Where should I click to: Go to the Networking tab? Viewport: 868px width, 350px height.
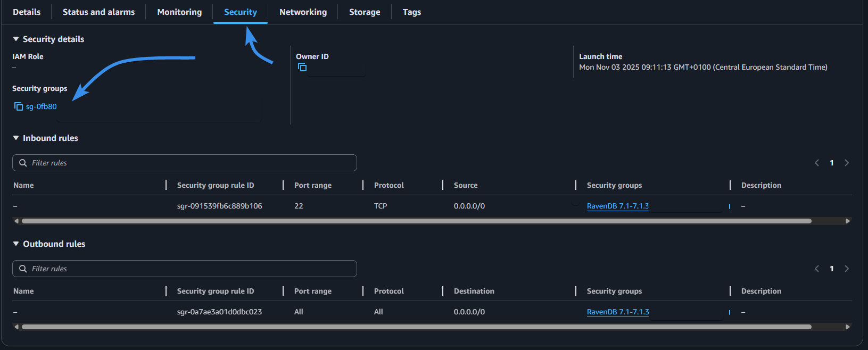coord(303,12)
